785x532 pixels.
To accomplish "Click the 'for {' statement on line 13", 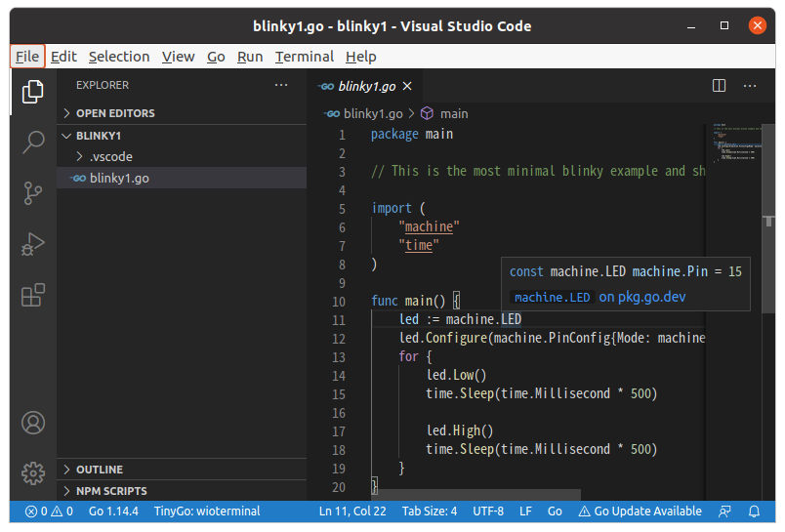I will 415,356.
